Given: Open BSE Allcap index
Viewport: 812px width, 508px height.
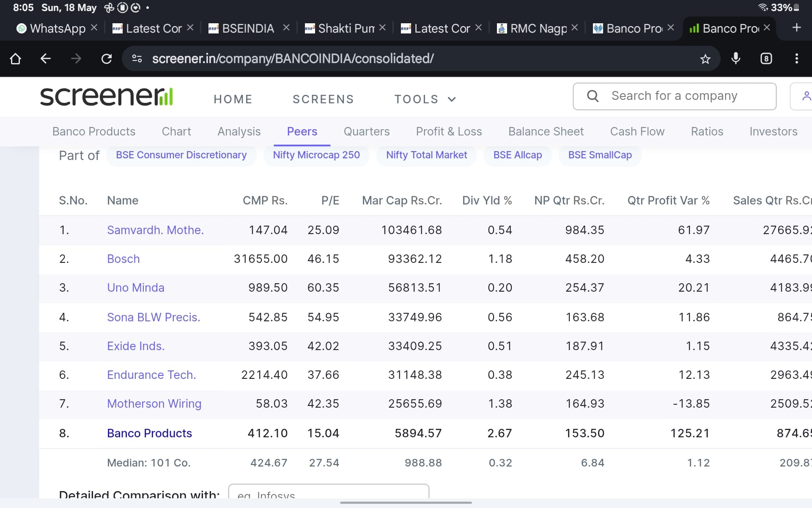Looking at the screenshot, I should point(518,155).
